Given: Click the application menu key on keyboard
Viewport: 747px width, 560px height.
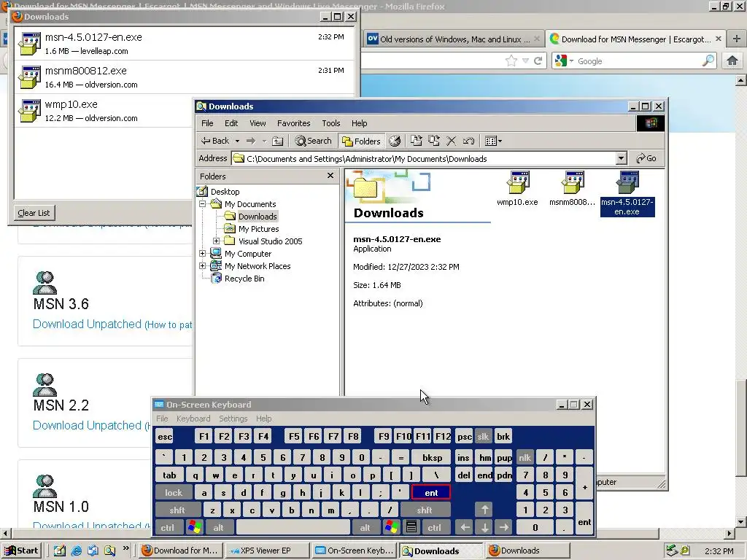Looking at the screenshot, I should click(x=411, y=528).
